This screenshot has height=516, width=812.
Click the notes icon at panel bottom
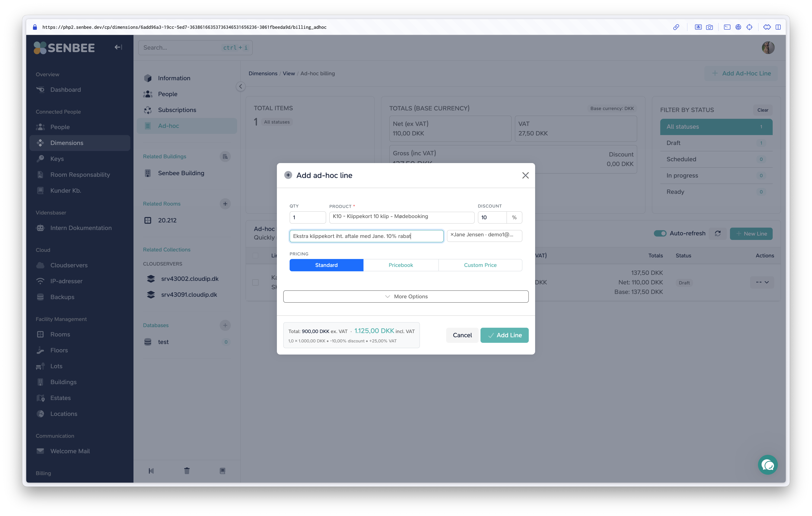pos(222,471)
